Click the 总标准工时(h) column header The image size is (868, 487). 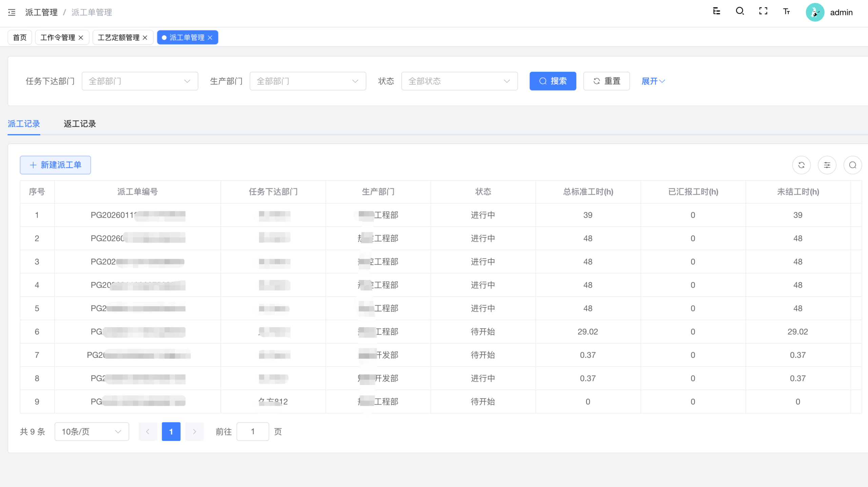(588, 192)
